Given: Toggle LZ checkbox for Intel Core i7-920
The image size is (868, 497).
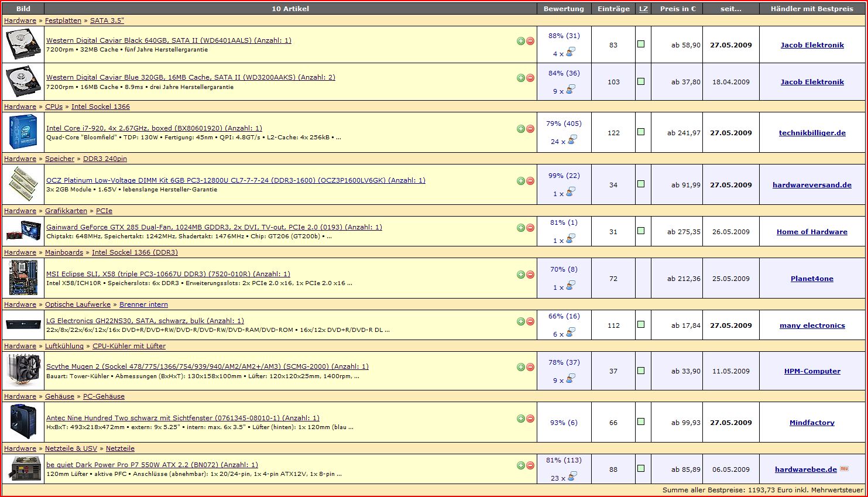Looking at the screenshot, I should pos(641,132).
